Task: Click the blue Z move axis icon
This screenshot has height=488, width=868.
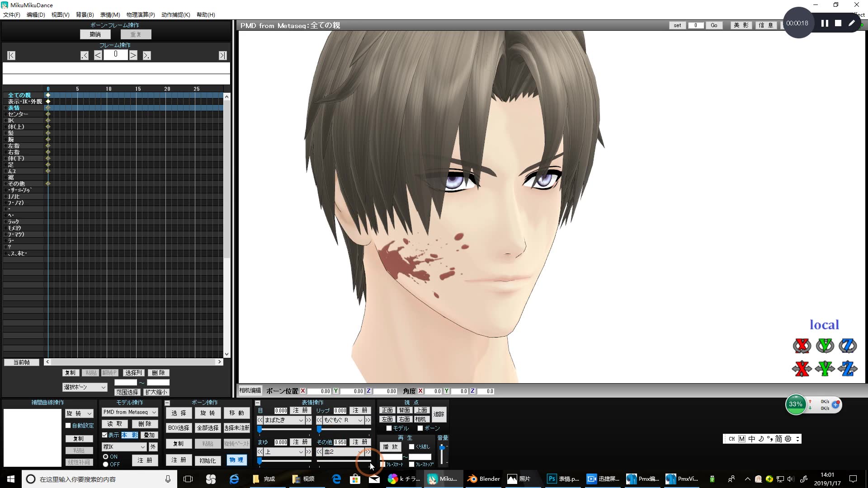Action: (848, 369)
